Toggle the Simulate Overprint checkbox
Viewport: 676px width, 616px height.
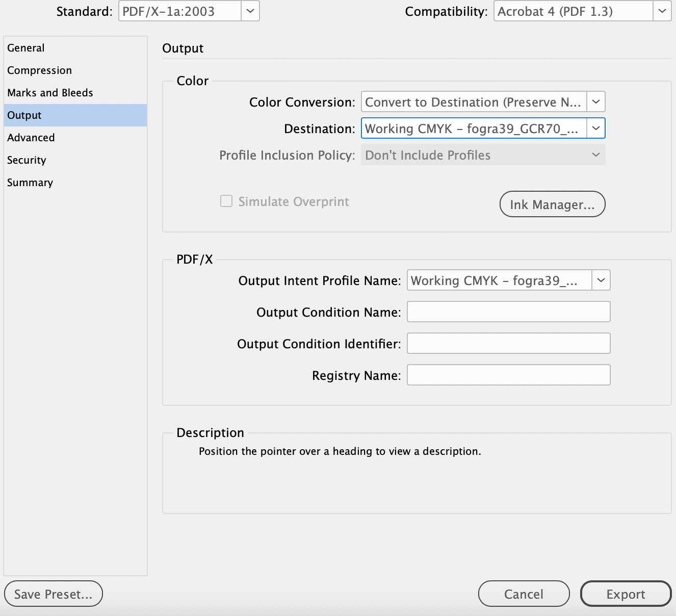coord(226,201)
